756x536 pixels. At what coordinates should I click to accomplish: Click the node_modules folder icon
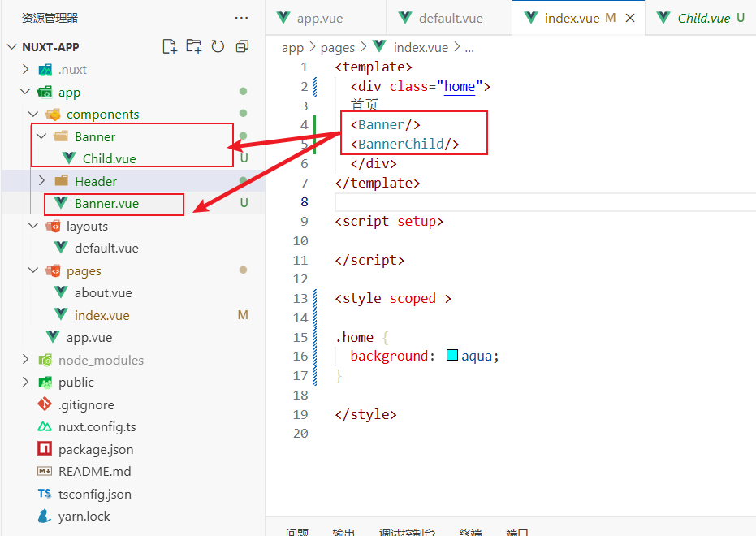[45, 360]
